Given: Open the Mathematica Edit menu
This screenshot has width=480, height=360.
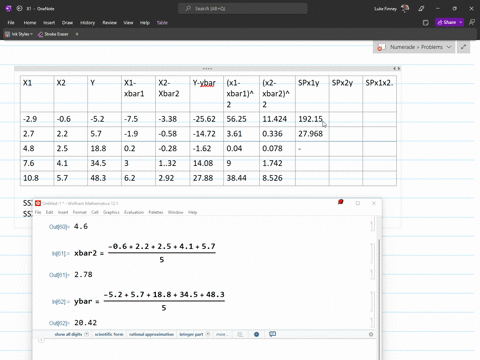Looking at the screenshot, I should [x=49, y=212].
